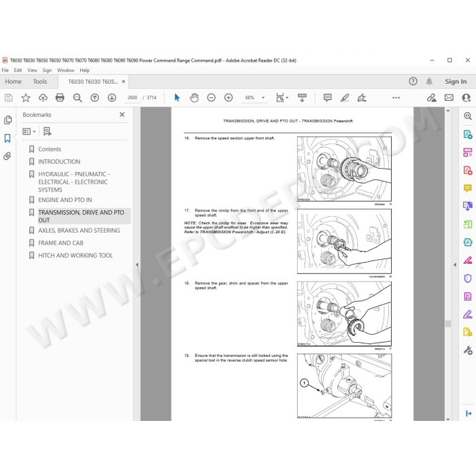This screenshot has width=476, height=476.
Task: Click the scrolling mode keyboard icon
Action: click(302, 98)
